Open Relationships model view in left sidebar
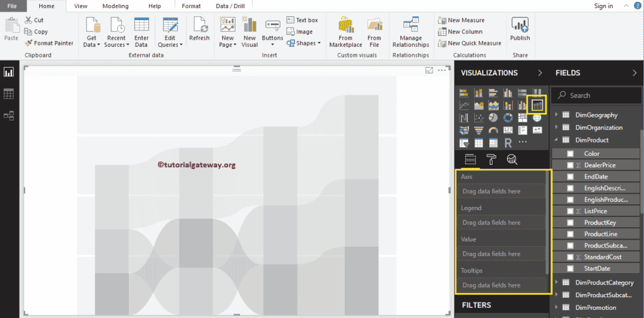This screenshot has width=644, height=318. click(9, 115)
